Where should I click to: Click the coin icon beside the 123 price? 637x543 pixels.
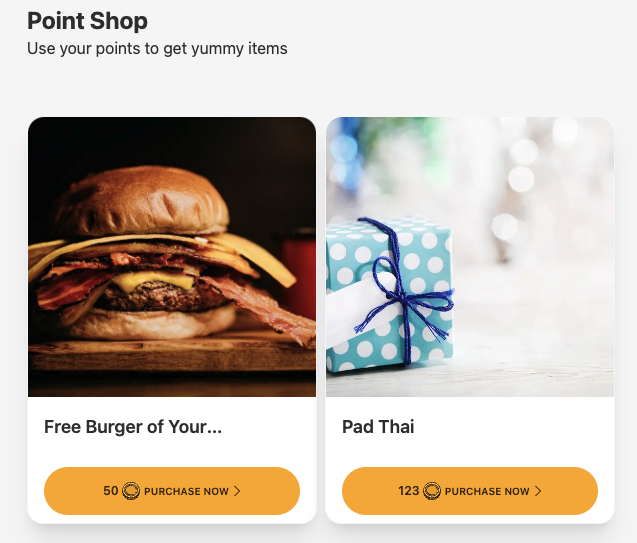coord(432,491)
